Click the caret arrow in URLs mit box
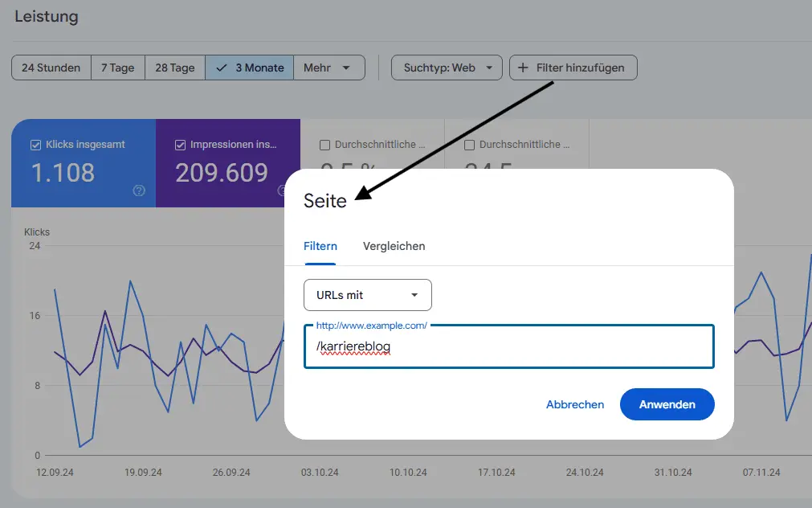The image size is (812, 508). point(414,295)
